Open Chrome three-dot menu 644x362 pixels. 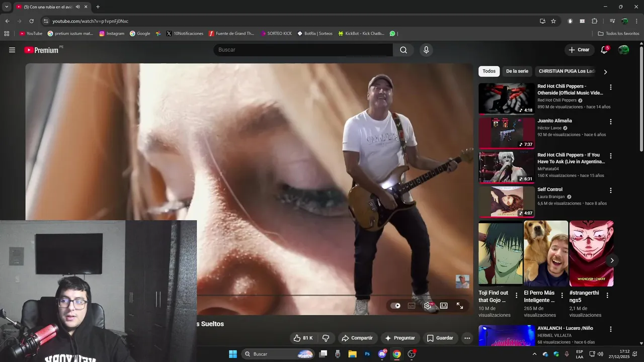pos(636,21)
